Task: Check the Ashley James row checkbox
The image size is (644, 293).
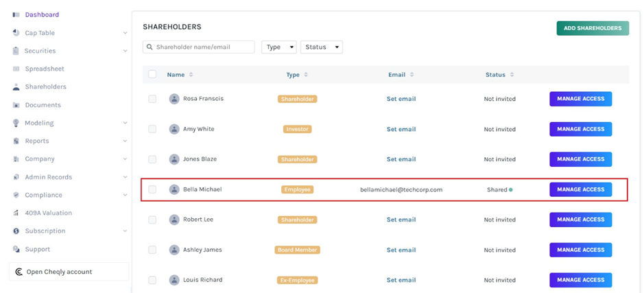Action: point(152,250)
